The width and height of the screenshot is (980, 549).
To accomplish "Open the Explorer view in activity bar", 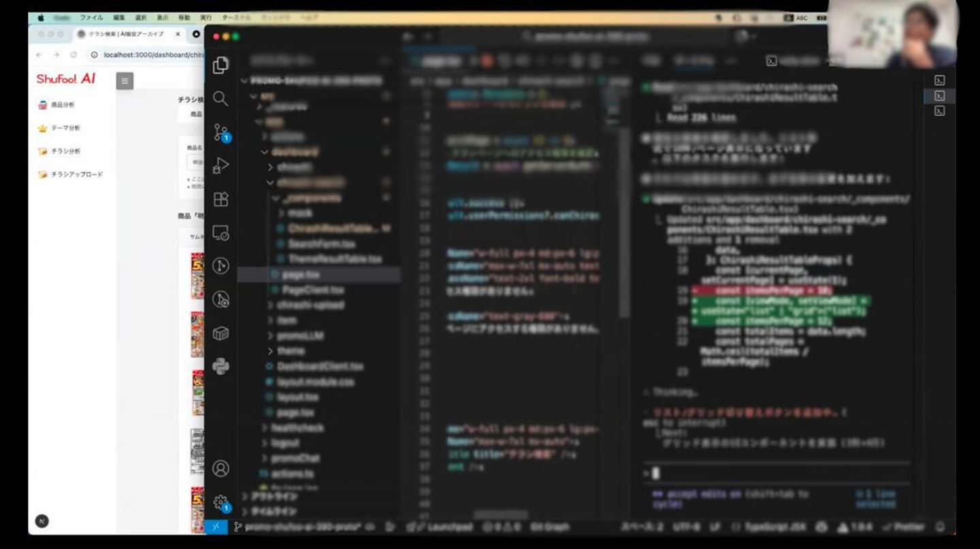I will [220, 65].
